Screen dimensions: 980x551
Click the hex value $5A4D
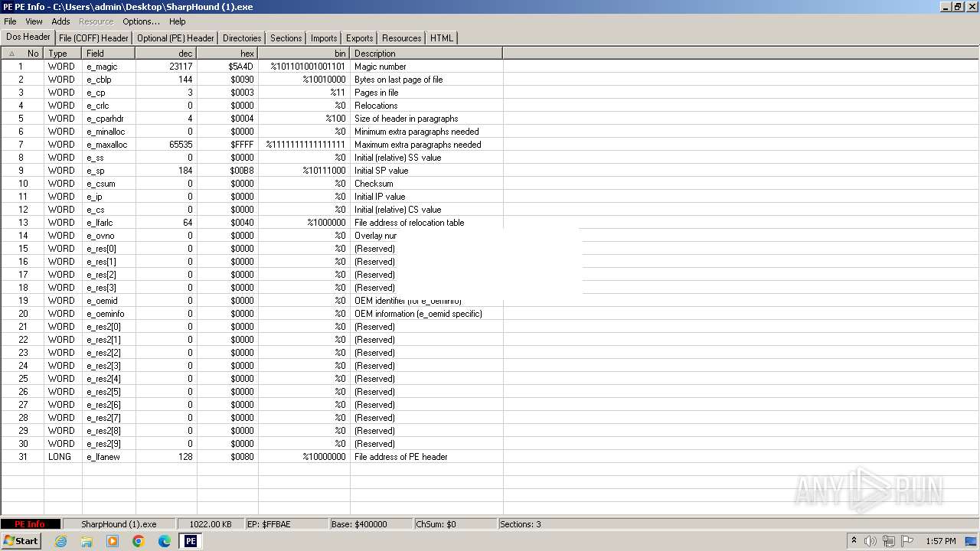point(240,67)
